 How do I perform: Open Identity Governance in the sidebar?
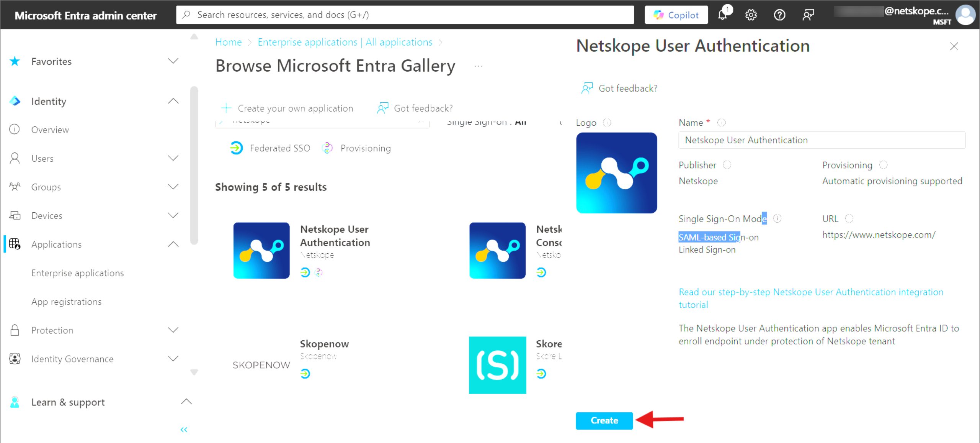pyautogui.click(x=72, y=359)
